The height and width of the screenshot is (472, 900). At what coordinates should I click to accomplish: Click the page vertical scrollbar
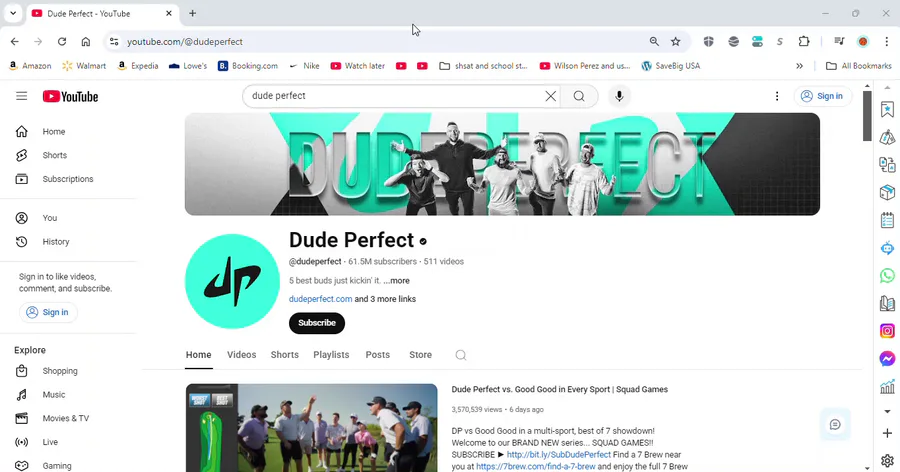[867, 115]
